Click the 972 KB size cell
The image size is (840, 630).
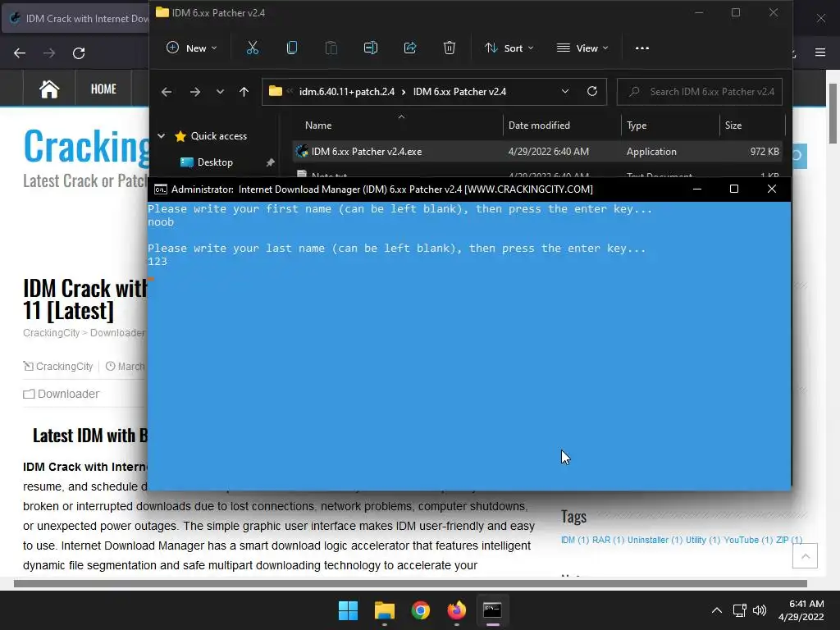765,152
